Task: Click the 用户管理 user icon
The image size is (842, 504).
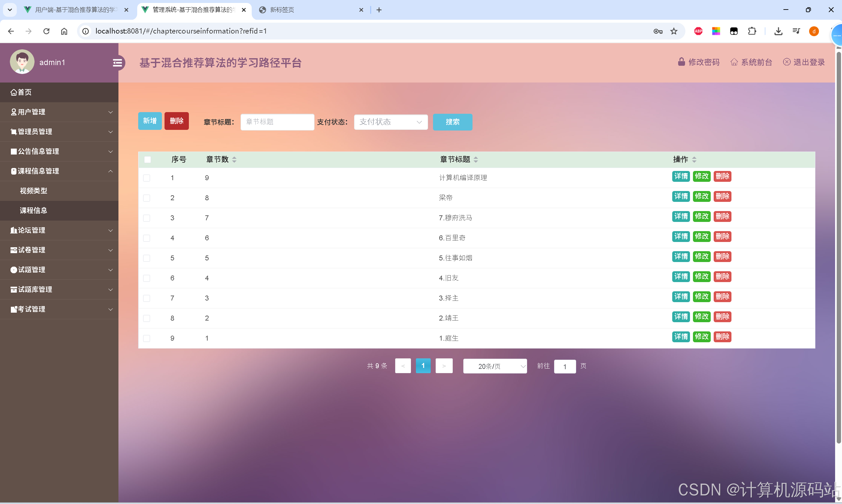Action: point(13,112)
